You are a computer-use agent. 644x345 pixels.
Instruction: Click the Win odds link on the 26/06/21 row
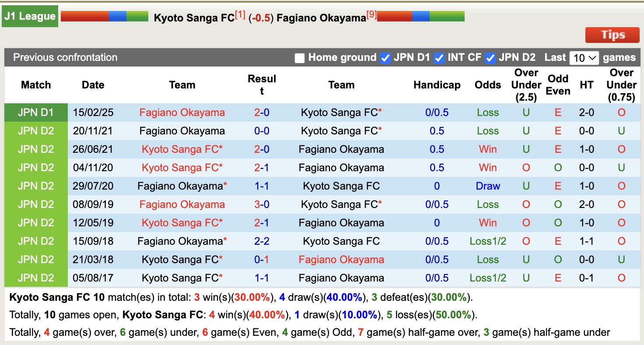point(487,149)
